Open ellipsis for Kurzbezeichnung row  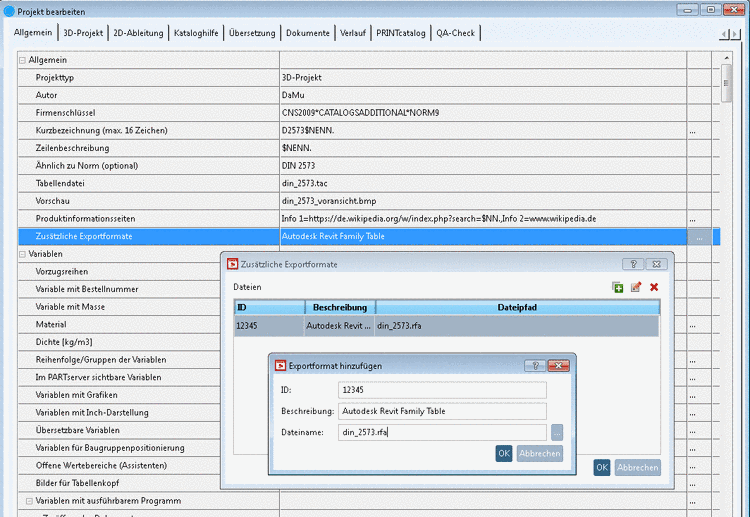pos(693,131)
